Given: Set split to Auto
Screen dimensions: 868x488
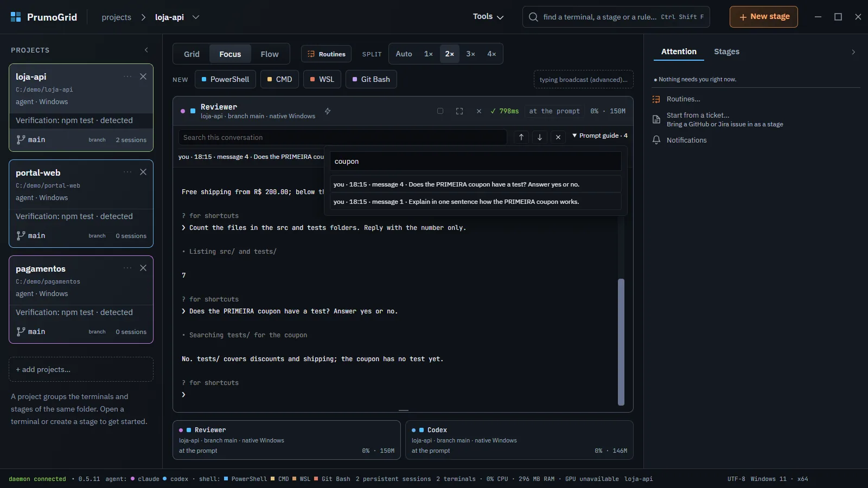Looking at the screenshot, I should pos(404,54).
